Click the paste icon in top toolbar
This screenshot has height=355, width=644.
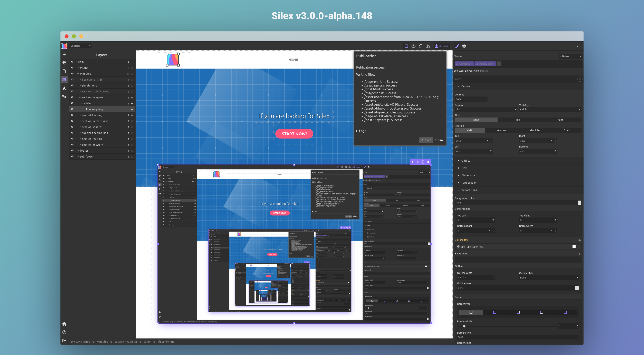(428, 46)
